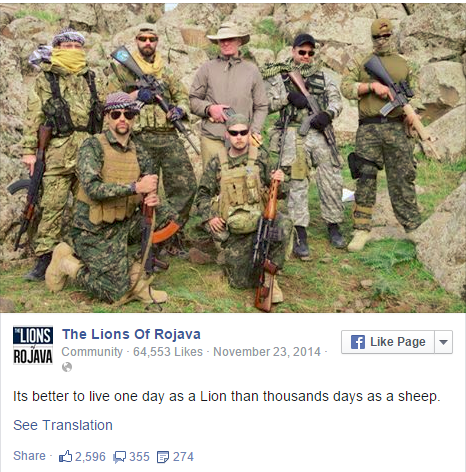
Task: Click the Like Page button
Action: (x=388, y=342)
